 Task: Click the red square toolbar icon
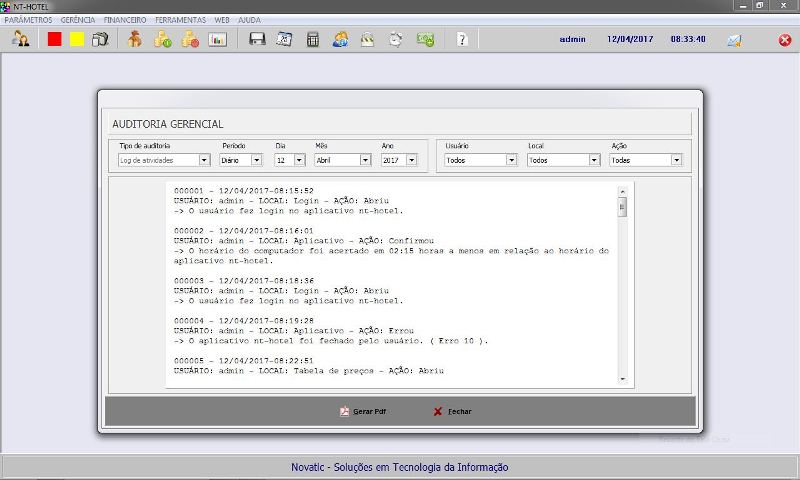point(55,40)
